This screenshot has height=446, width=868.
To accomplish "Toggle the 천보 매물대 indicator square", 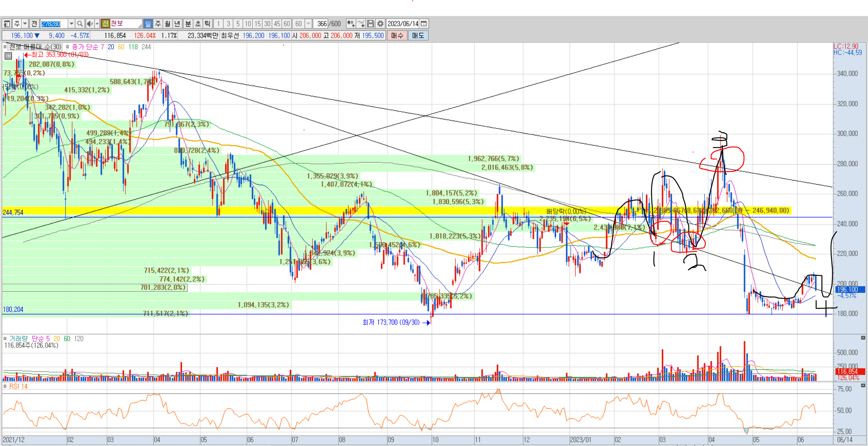I will point(5,47).
